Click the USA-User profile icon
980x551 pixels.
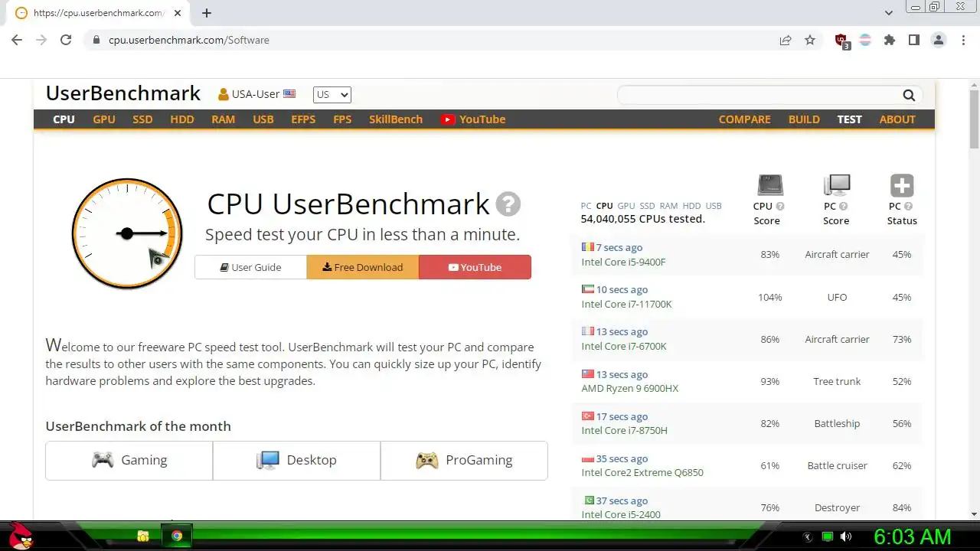point(224,94)
